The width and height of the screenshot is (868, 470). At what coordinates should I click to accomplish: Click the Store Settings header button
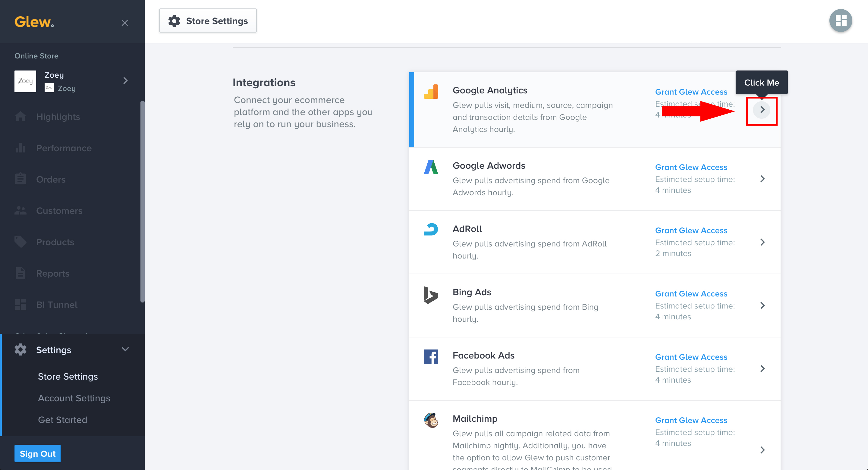coord(208,21)
